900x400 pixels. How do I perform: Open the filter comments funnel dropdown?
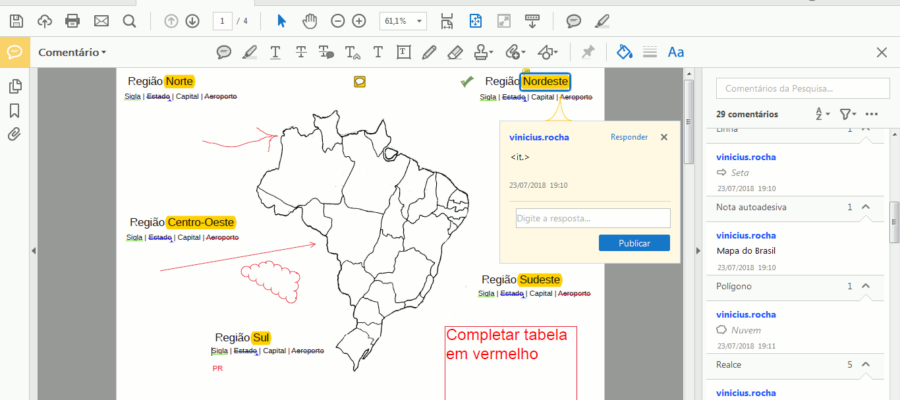point(848,114)
